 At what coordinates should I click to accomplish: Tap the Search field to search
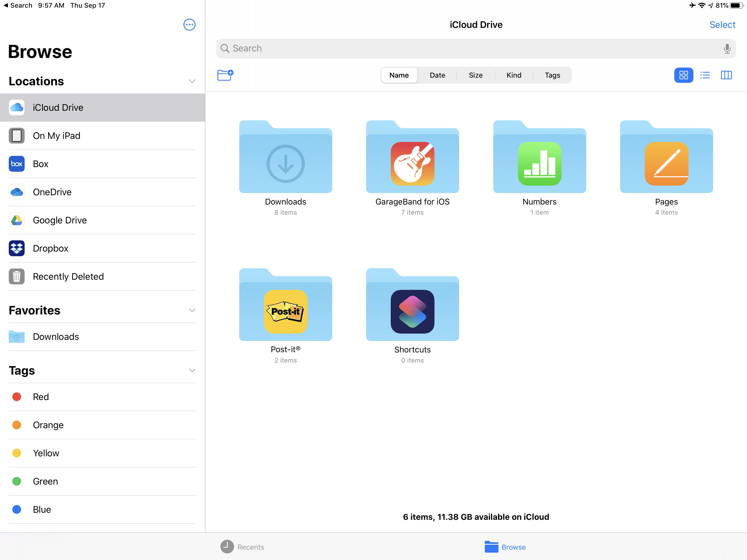click(x=475, y=48)
